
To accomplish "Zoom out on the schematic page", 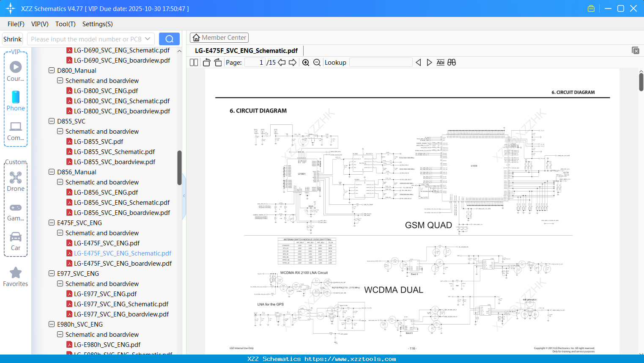I will [316, 62].
